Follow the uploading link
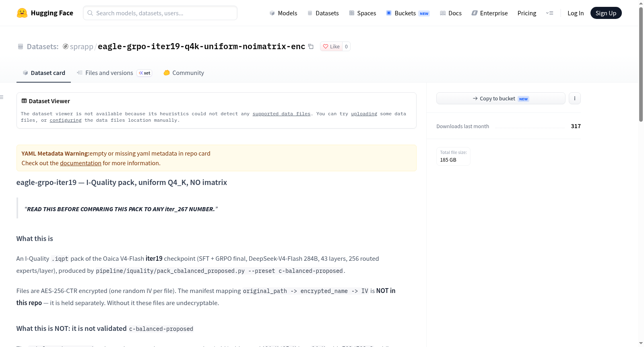This screenshot has width=644, height=347. pos(364,114)
